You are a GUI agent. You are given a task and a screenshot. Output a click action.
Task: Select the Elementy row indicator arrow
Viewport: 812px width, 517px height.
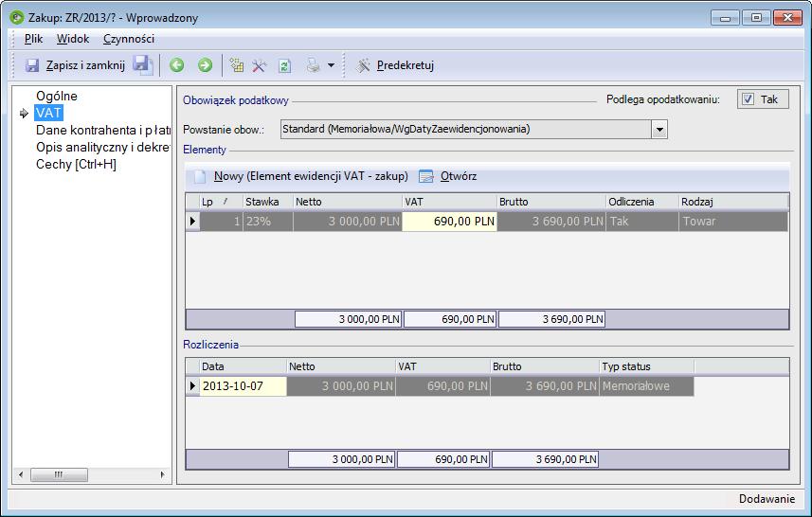click(x=192, y=222)
